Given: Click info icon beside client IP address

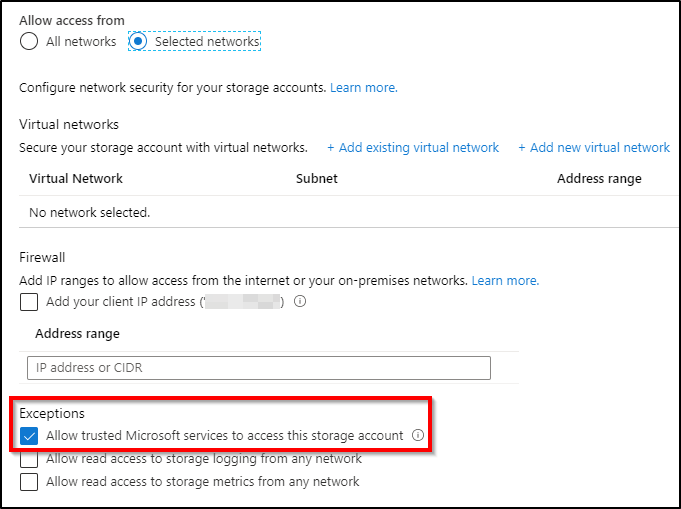Looking at the screenshot, I should tap(300, 301).
